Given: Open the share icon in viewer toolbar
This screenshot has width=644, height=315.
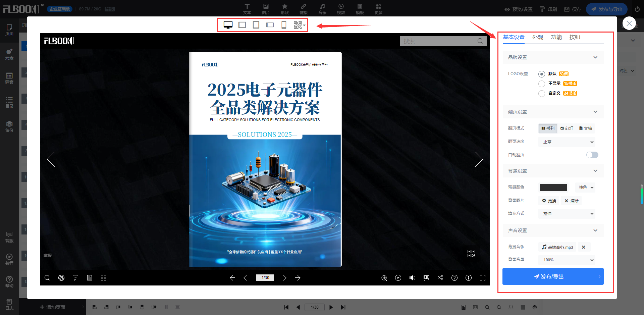Looking at the screenshot, I should pos(440,278).
